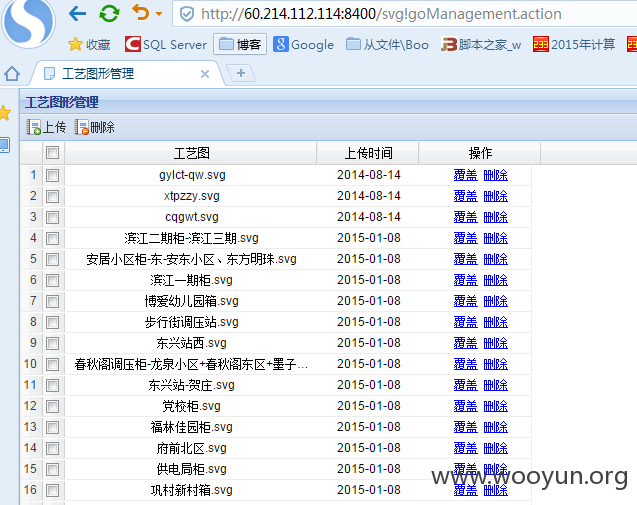This screenshot has width=637, height=505.
Task: Click 删除 link for 步行街调压站.svg
Action: pos(496,322)
